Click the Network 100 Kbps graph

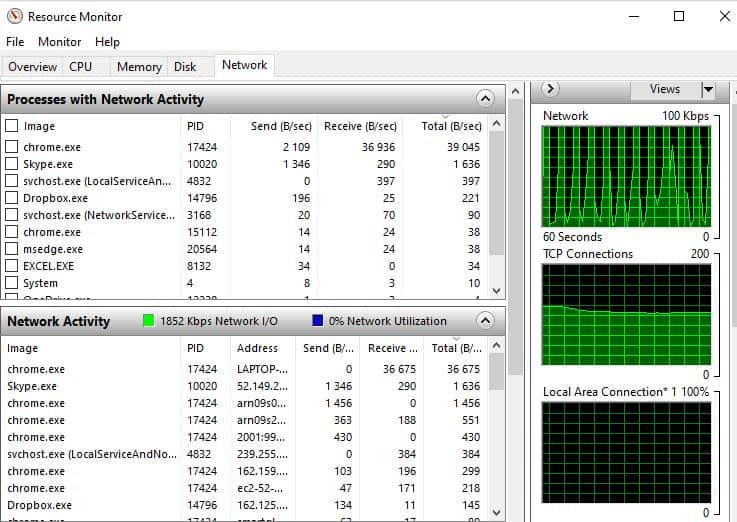[x=627, y=176]
